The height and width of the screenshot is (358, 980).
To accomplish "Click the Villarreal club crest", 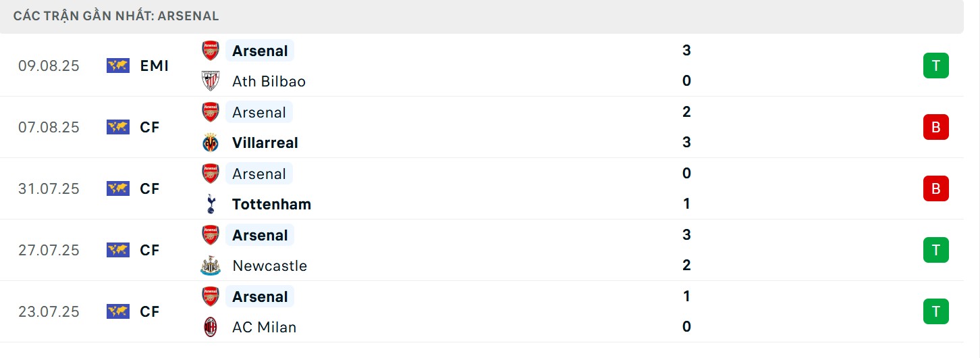I will (211, 143).
